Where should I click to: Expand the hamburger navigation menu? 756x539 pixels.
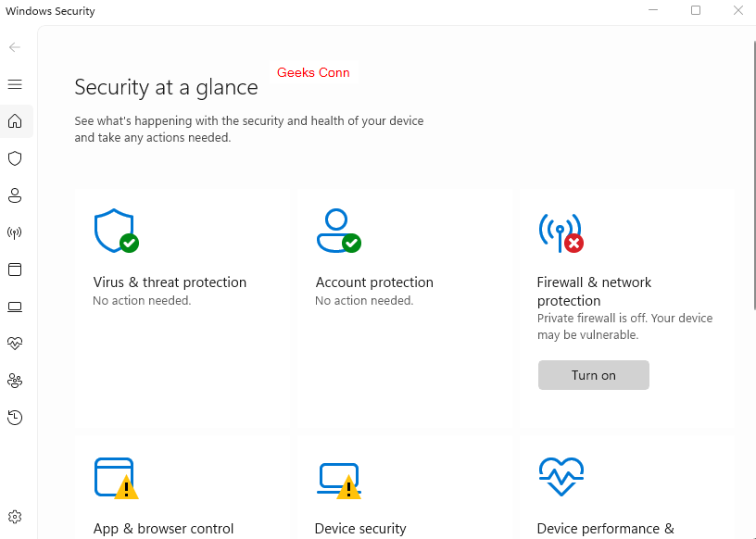click(x=15, y=84)
